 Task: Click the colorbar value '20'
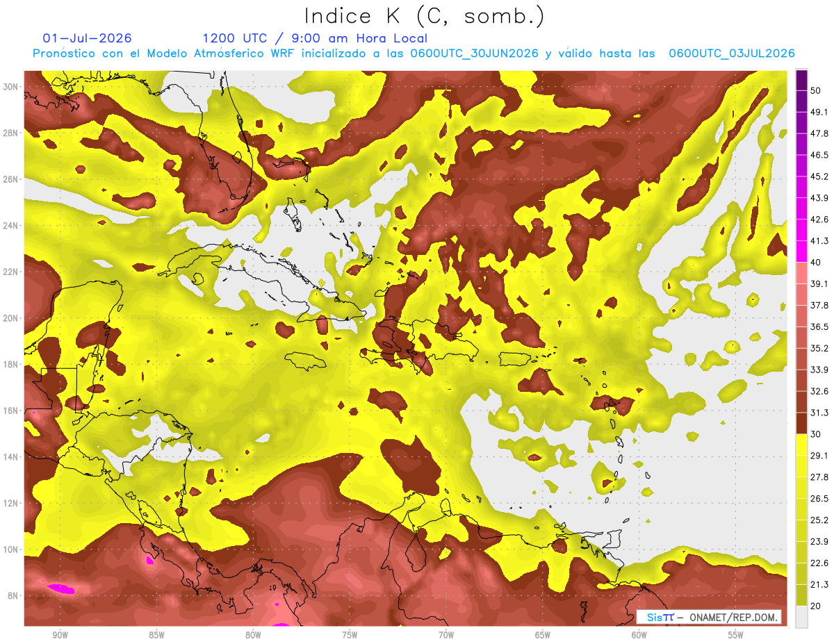click(816, 606)
